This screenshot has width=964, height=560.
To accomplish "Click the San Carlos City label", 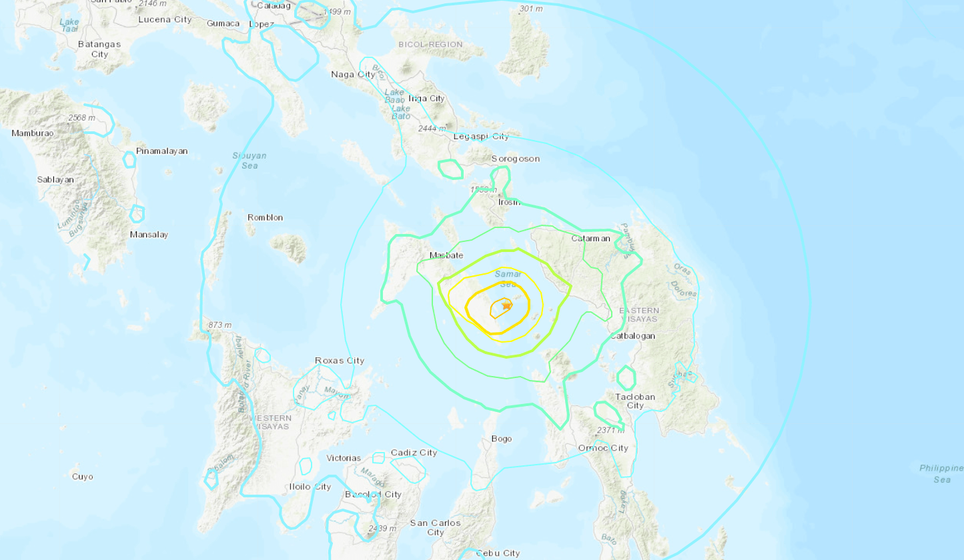I will (x=435, y=527).
